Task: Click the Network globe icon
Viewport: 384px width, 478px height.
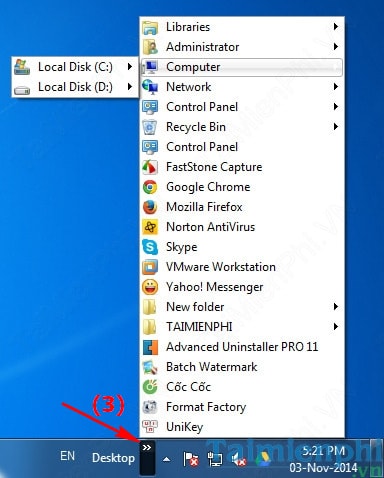Action: tap(150, 87)
